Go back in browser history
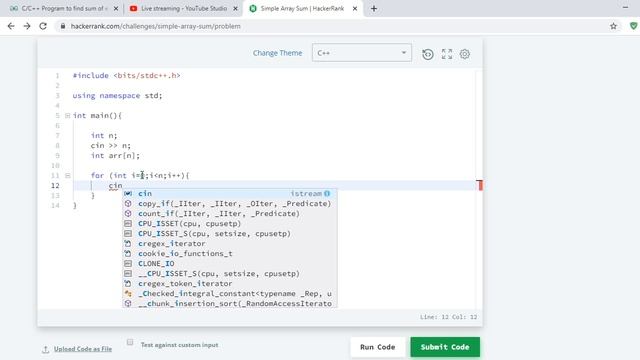 click(11, 26)
